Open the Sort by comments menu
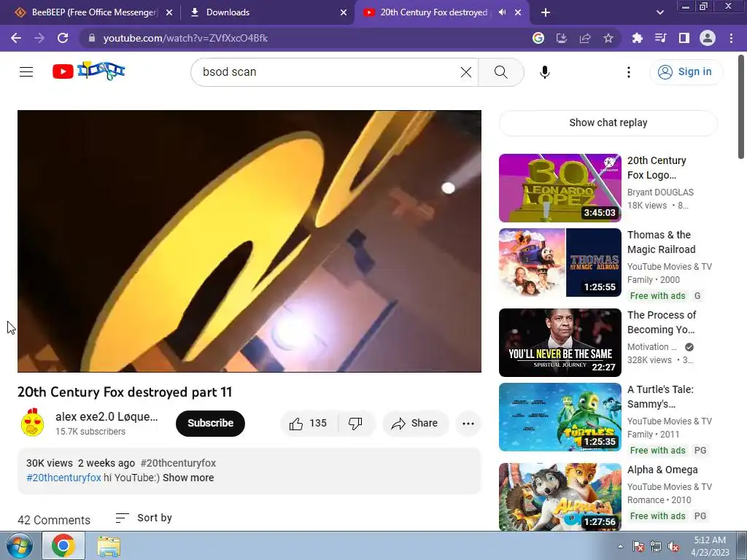The width and height of the screenshot is (747, 560). point(144,518)
